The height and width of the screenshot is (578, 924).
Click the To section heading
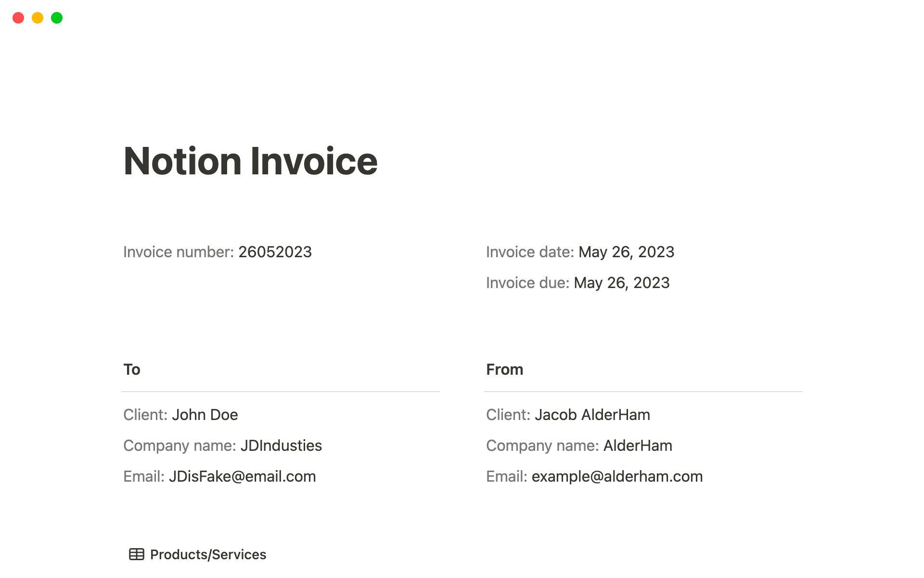coord(132,369)
